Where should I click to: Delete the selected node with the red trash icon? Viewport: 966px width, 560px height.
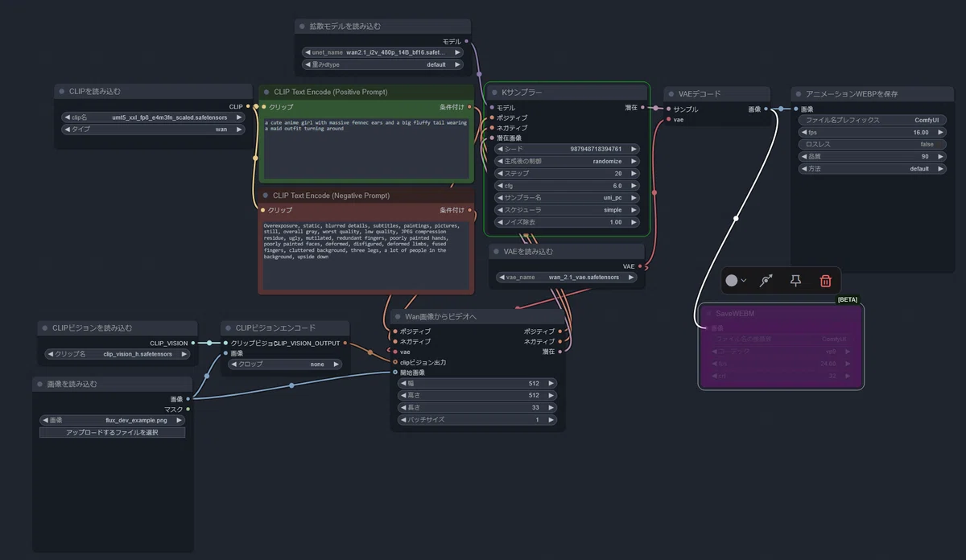coord(825,281)
